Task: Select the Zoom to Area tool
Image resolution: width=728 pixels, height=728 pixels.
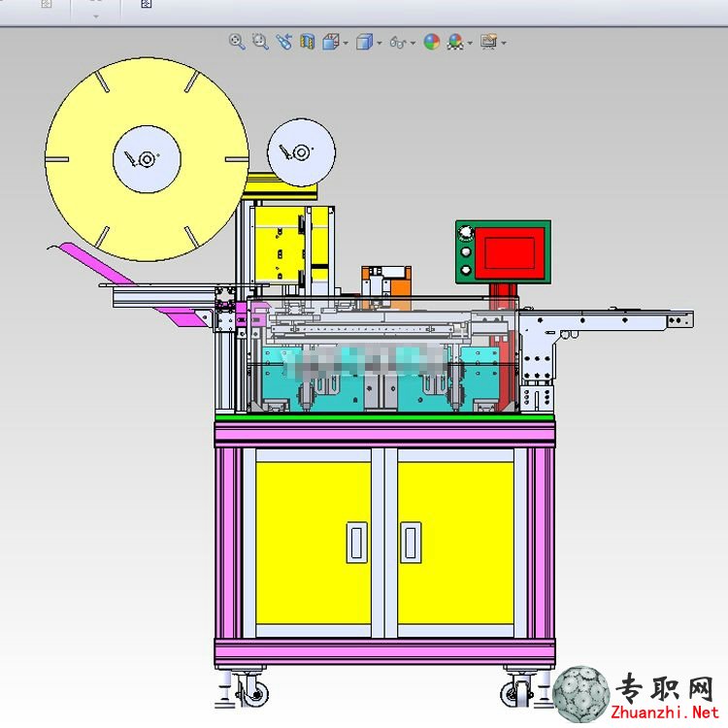Action: click(260, 42)
